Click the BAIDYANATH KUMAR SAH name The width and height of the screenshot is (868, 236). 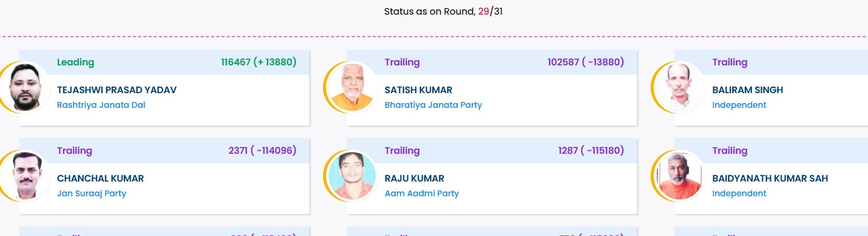(770, 178)
